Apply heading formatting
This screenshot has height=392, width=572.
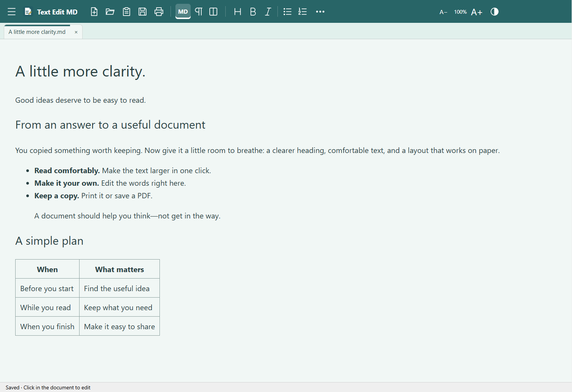(237, 12)
